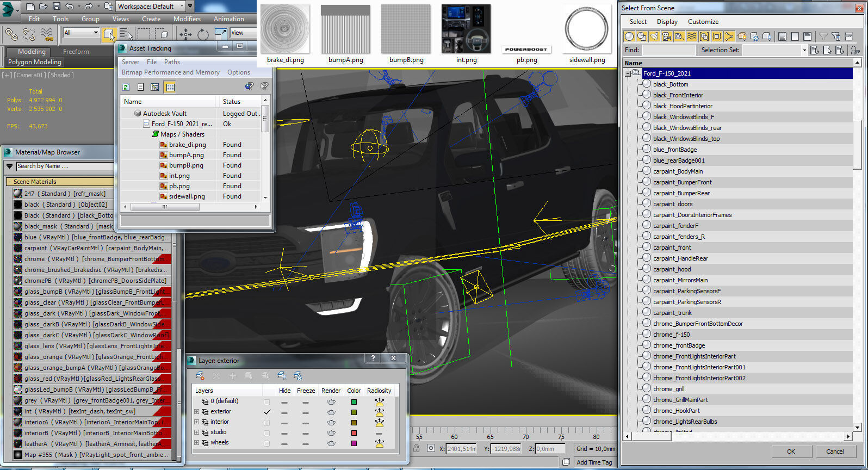Make the interior layer current via its checkbox
This screenshot has height=470, width=868.
(266, 422)
